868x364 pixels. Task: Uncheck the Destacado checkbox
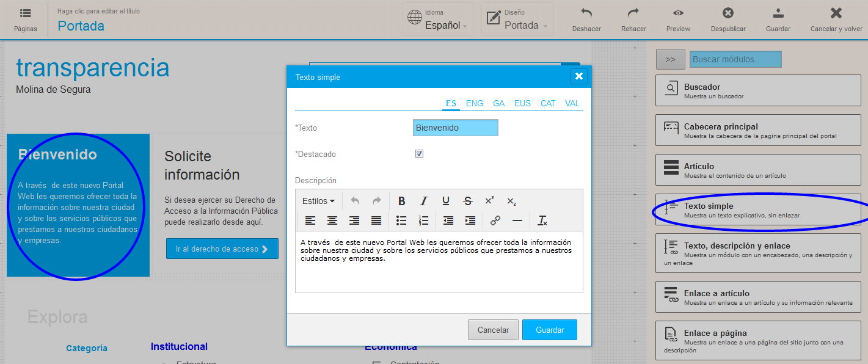tap(419, 154)
